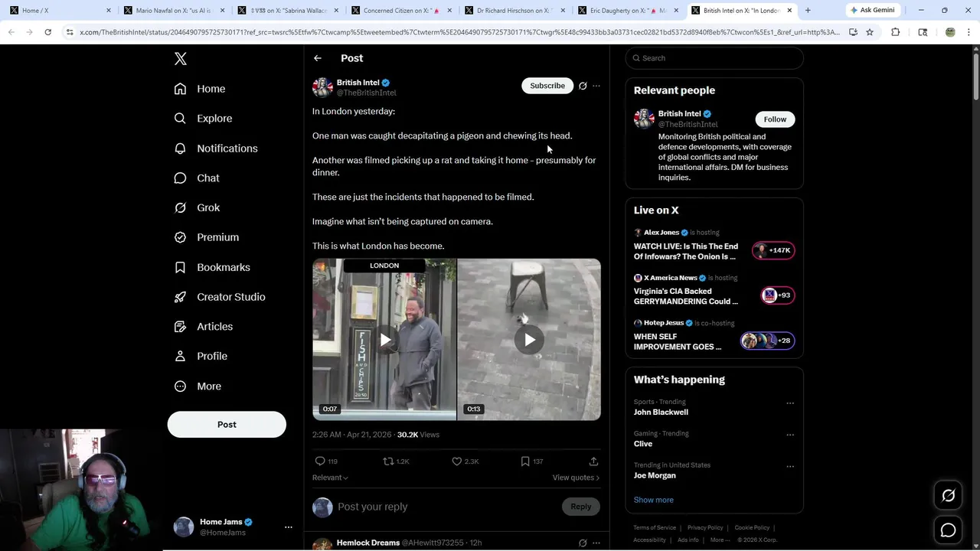Image resolution: width=980 pixels, height=551 pixels.
Task: Play the 0:13 rat video
Action: coord(529,340)
